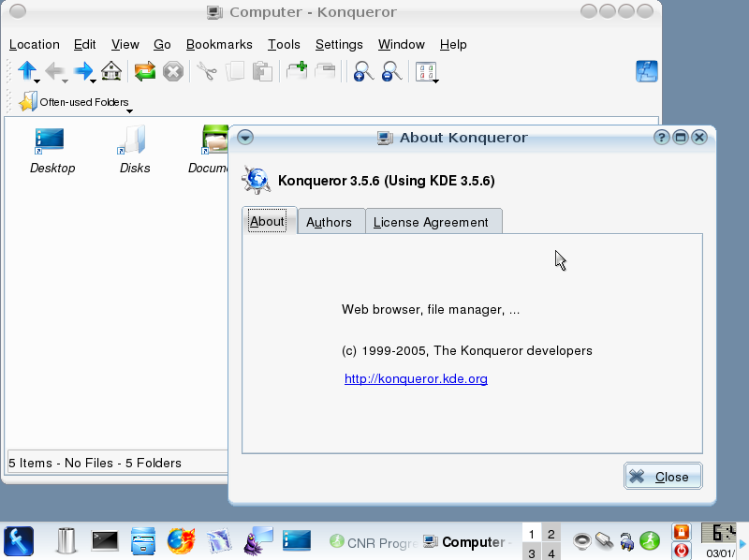Screen dimensions: 749x560
Task: Open a new tab icon
Action: [297, 71]
